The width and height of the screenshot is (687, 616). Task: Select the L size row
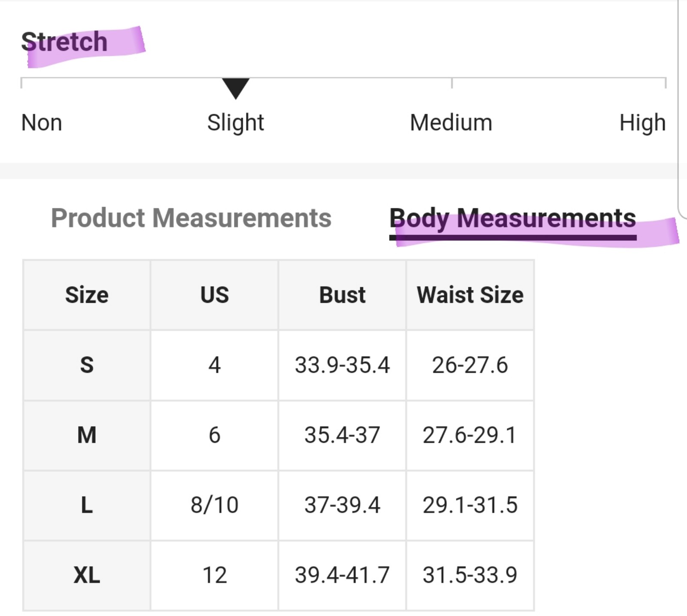tap(278, 505)
